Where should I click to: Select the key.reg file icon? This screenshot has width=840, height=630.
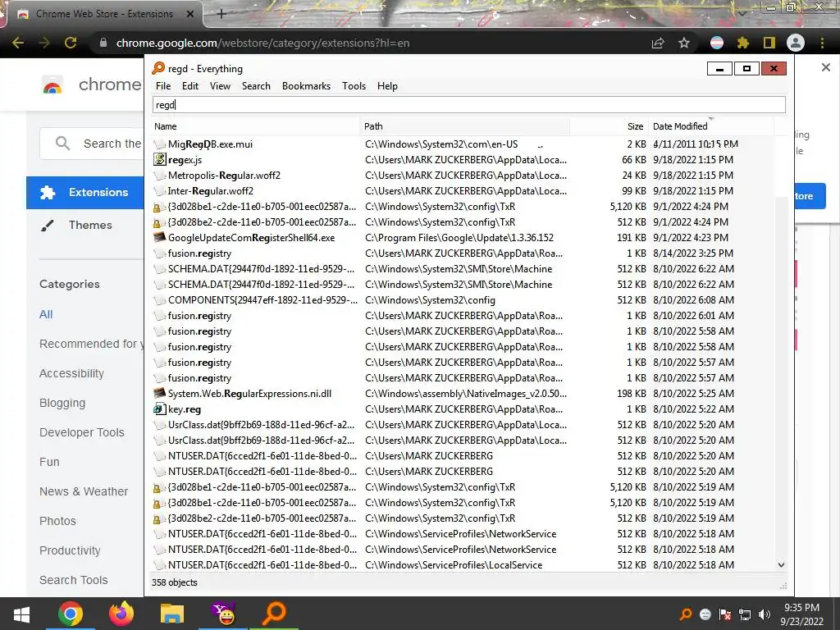(160, 409)
